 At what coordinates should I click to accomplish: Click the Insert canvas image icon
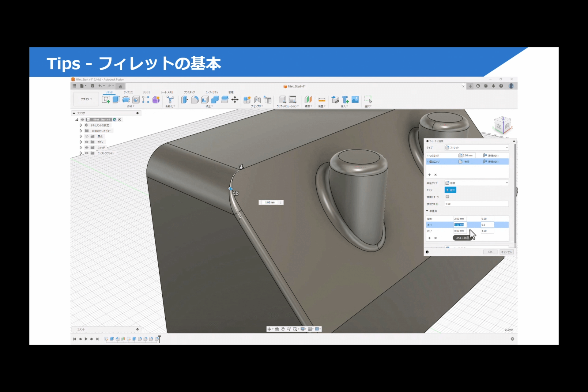(355, 100)
